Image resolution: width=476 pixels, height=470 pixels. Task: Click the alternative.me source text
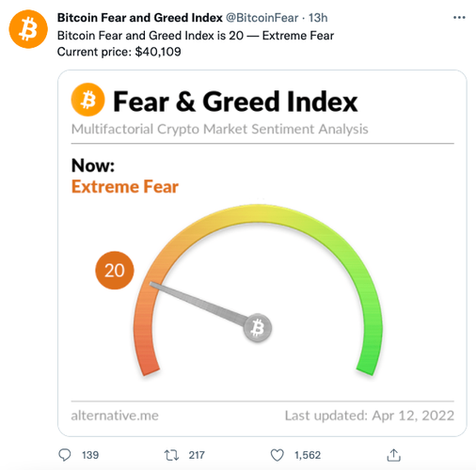pyautogui.click(x=115, y=415)
